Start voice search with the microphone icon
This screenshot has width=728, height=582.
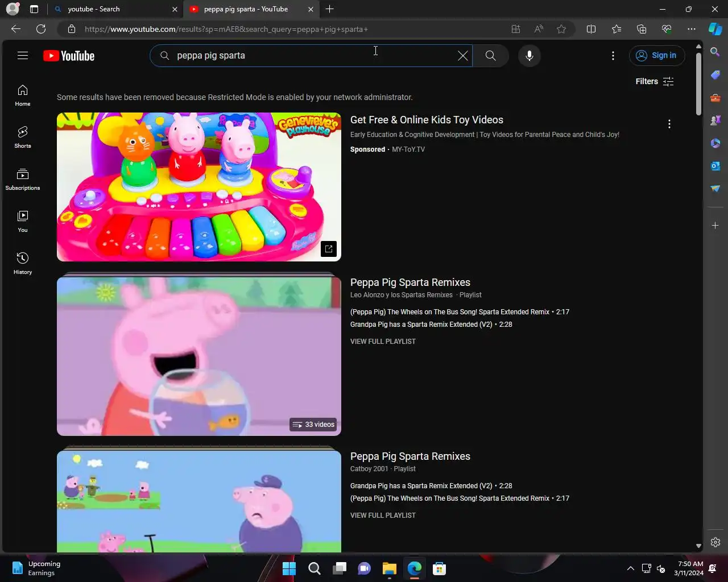(530, 56)
